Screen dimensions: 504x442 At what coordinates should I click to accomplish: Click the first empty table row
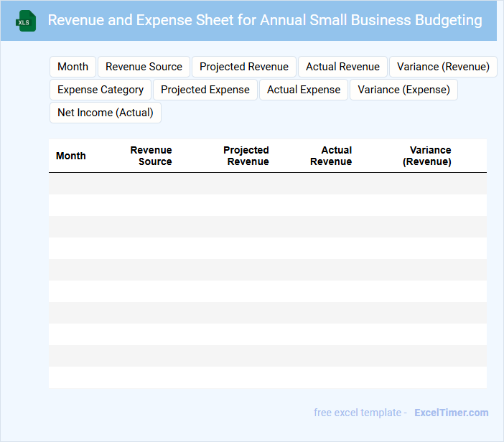pyautogui.click(x=267, y=184)
